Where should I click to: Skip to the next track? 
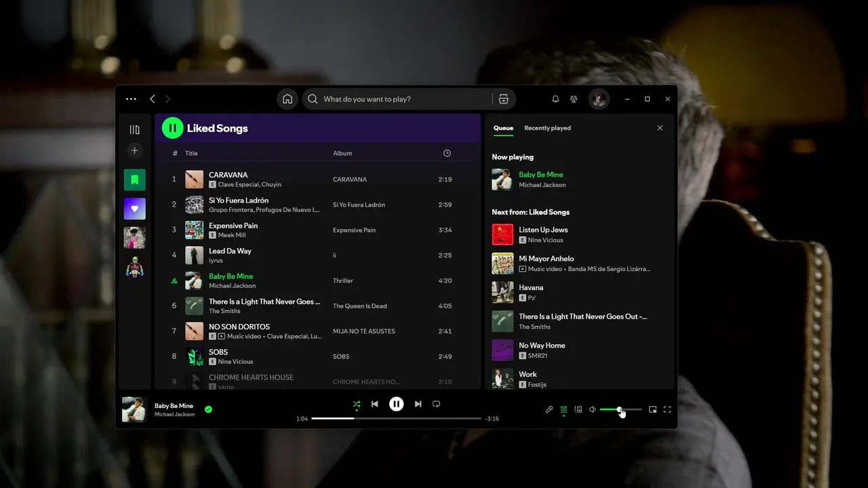click(x=418, y=404)
